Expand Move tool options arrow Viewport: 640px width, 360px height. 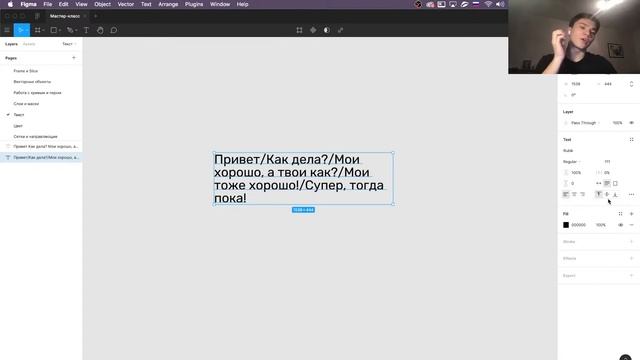27,30
